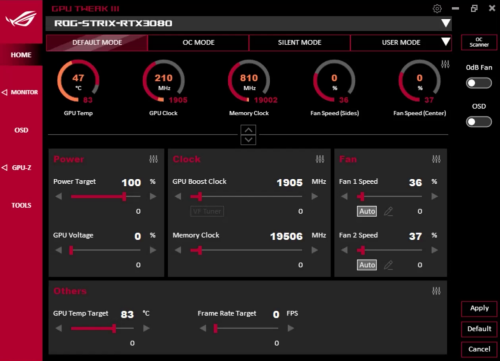Select Silent Mode tab

click(x=299, y=43)
